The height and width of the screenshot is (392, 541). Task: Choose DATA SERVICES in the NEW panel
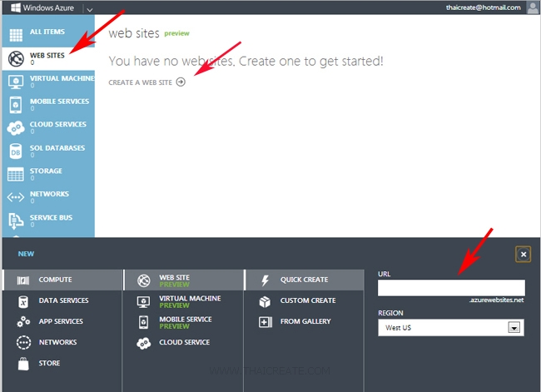64,300
